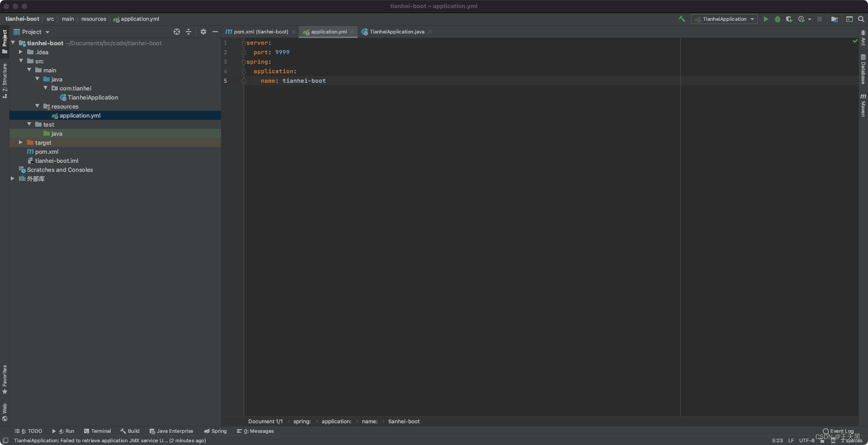
Task: Hide the Project panel with minus icon
Action: tap(215, 32)
